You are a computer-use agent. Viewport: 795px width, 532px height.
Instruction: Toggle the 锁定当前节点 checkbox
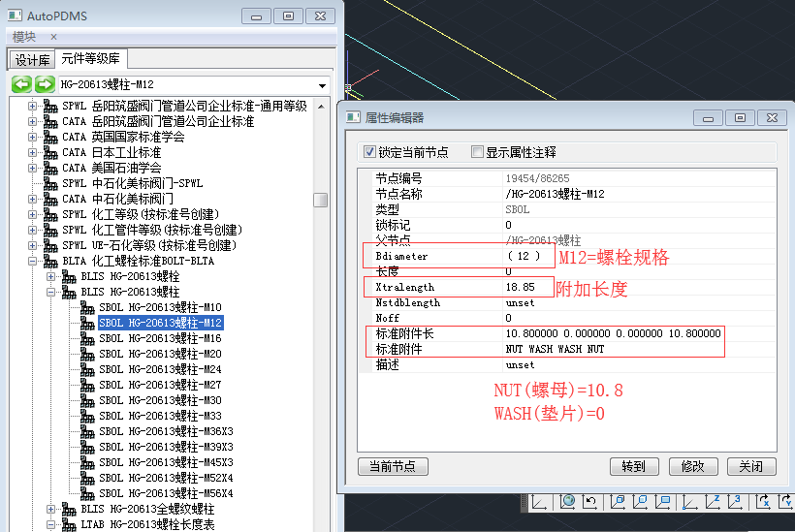tap(369, 152)
